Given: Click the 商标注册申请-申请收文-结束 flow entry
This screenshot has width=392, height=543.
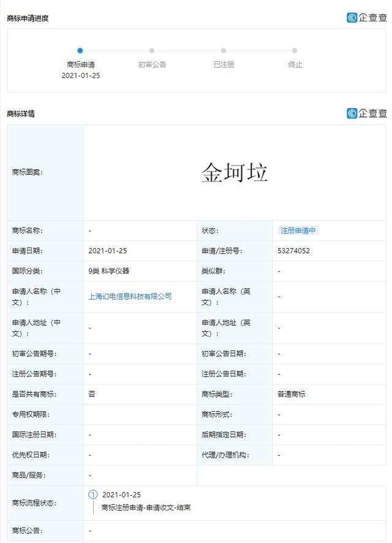Looking at the screenshot, I should click(x=146, y=507).
